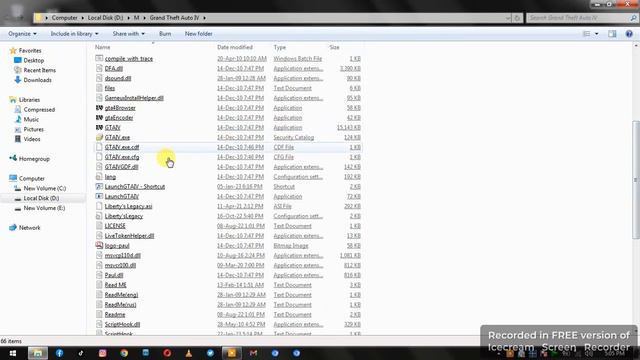This screenshot has height=360, width=640.
Task: Open the Windows Start button
Action: (13, 353)
